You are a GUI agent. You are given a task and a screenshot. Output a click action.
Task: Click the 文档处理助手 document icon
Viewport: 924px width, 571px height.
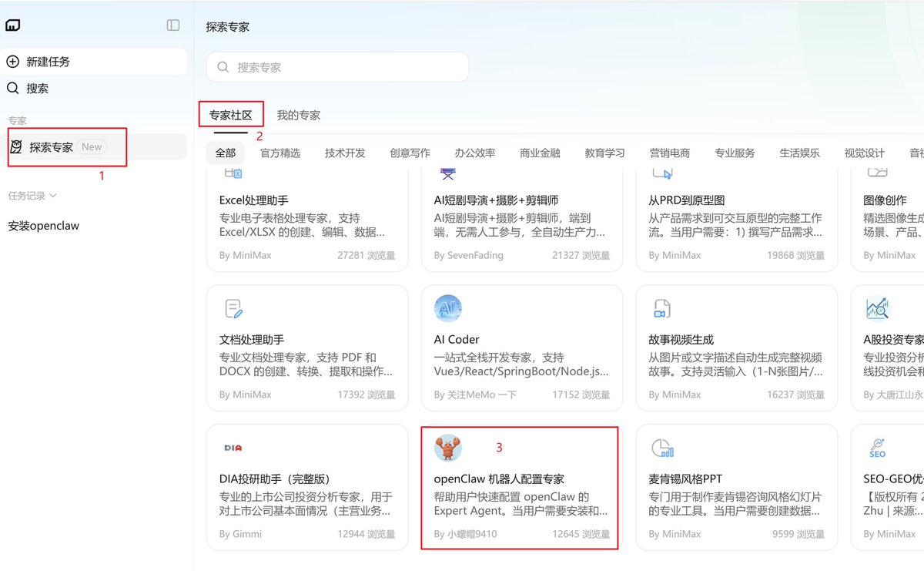tap(234, 309)
